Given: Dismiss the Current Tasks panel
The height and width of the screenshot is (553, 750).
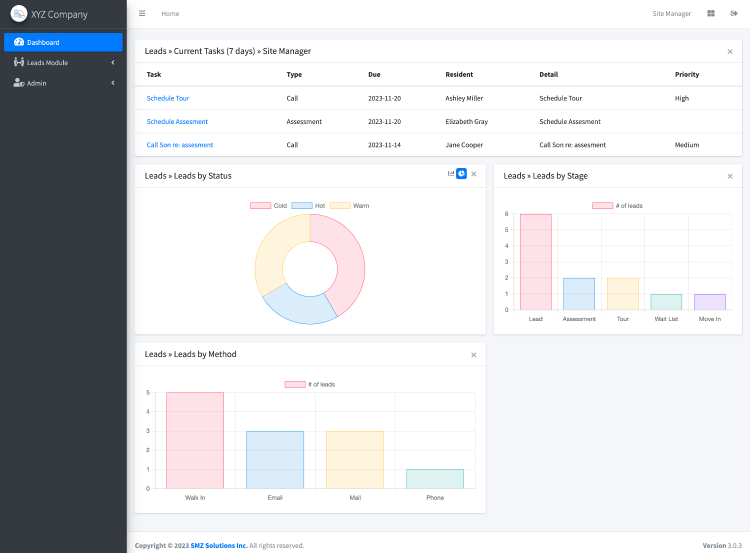Looking at the screenshot, I should pos(730,51).
